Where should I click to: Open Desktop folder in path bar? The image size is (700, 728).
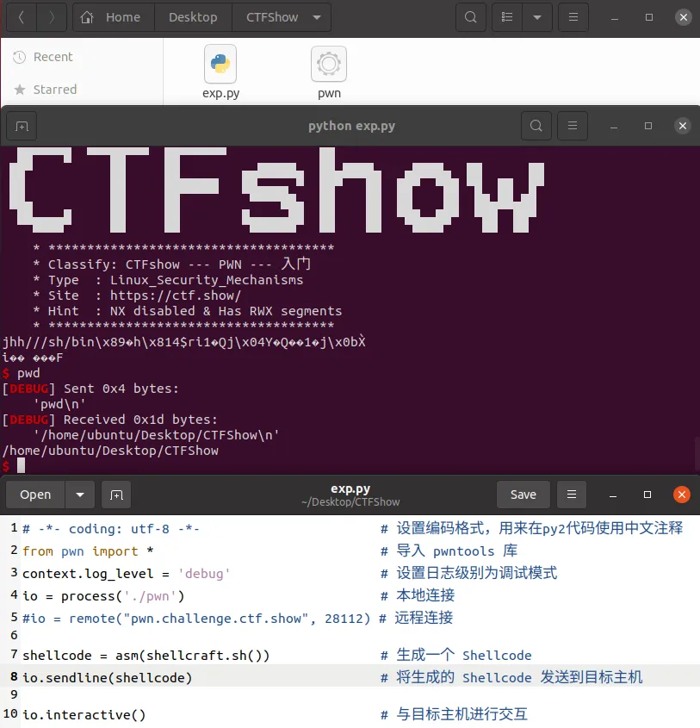[x=193, y=17]
